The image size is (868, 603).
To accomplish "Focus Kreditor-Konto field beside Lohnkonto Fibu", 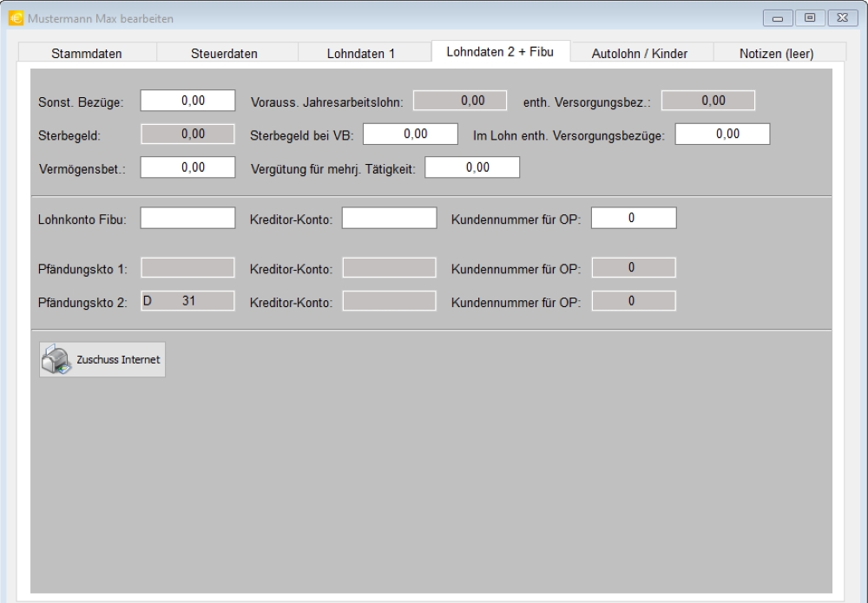I will pyautogui.click(x=389, y=218).
